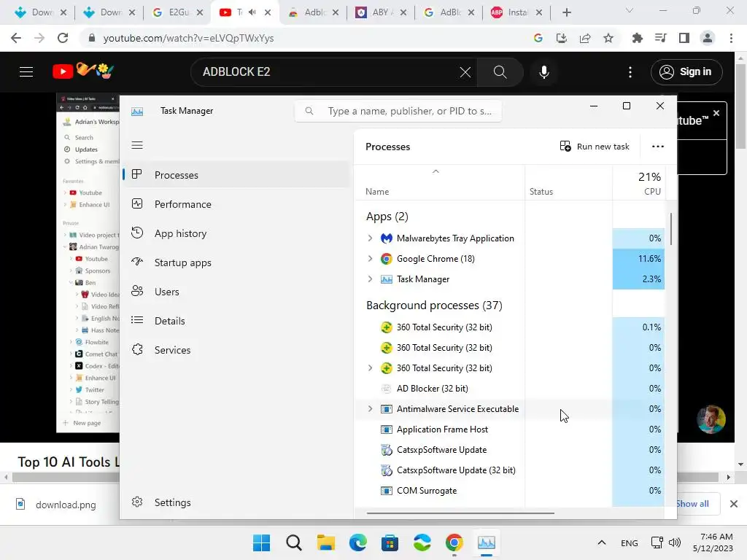Click YouTube search magnifier button
This screenshot has width=747, height=560.
[x=500, y=72]
